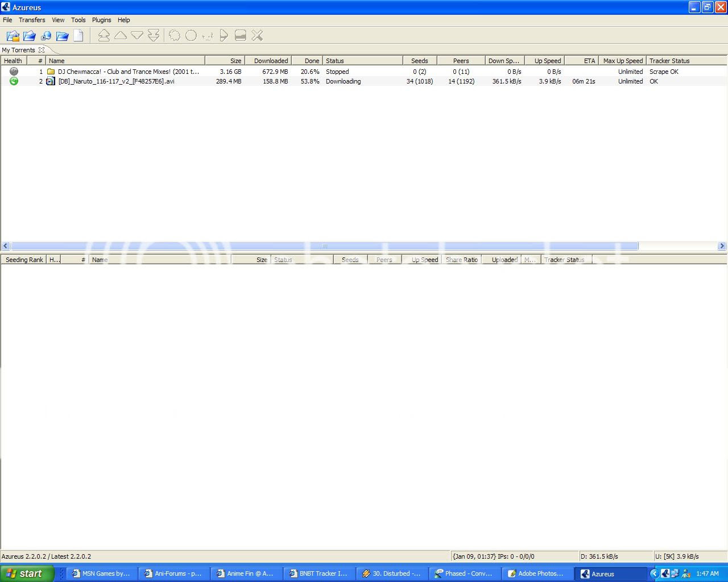Viewport: 728px width, 582px height.
Task: Click the horizontal scrollbar thumb
Action: tap(324, 246)
